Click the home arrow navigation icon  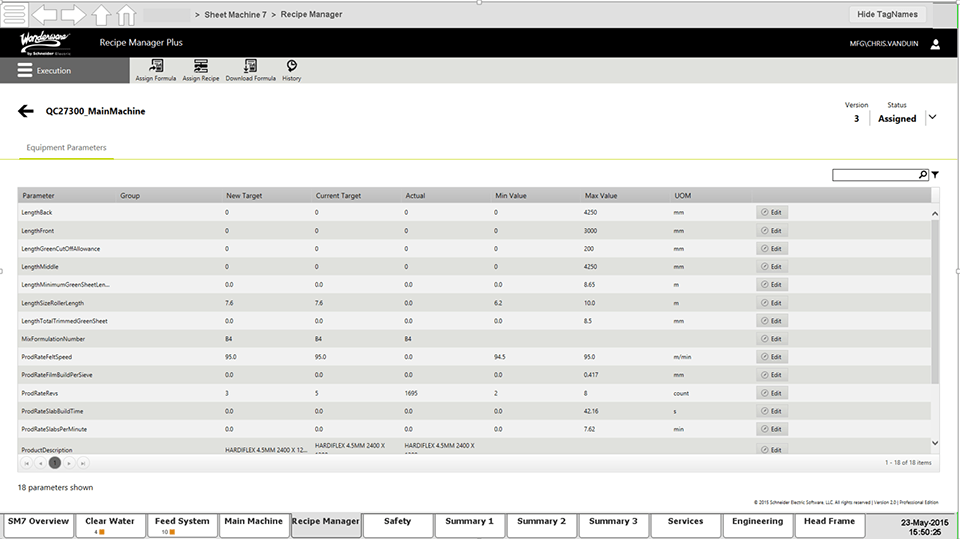126,15
